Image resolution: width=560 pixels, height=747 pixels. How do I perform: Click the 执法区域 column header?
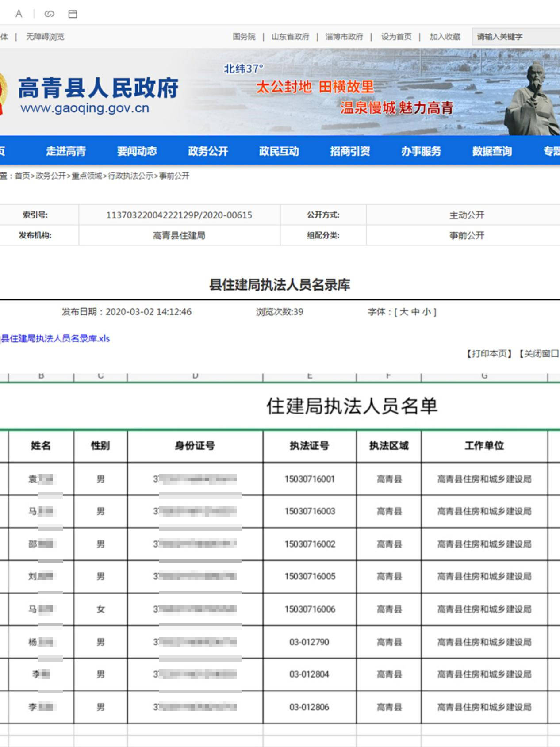pos(389,446)
